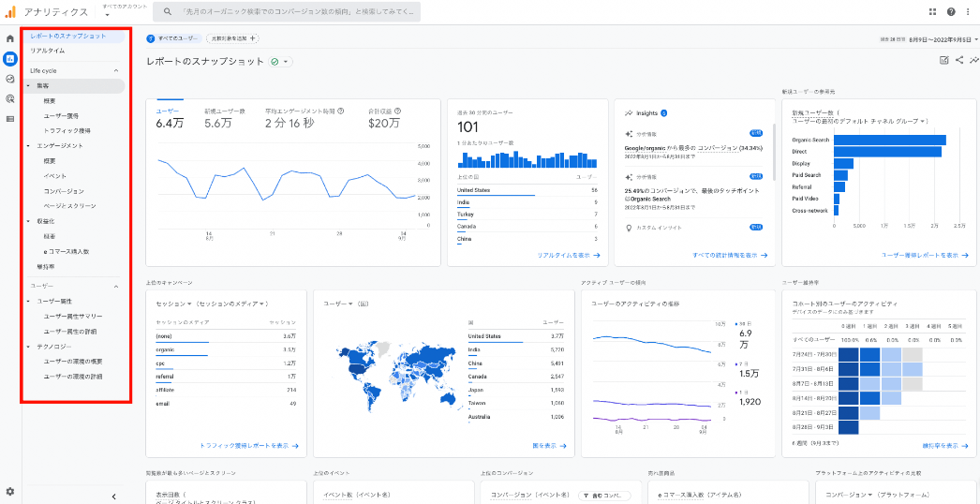Collapse the sidebar with the chevron arrow
This screenshot has width=980, height=504.
pos(113,497)
